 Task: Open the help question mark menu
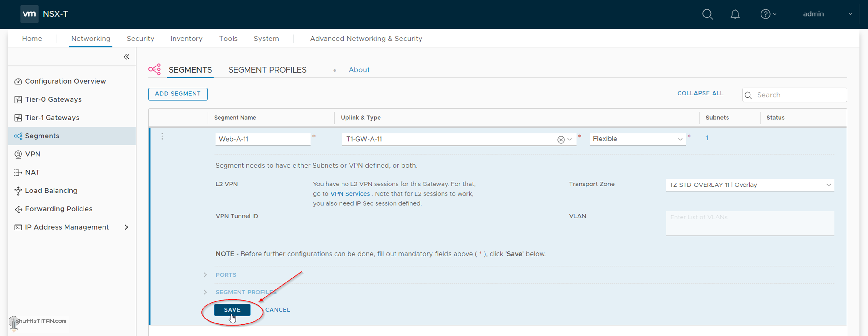click(x=765, y=14)
